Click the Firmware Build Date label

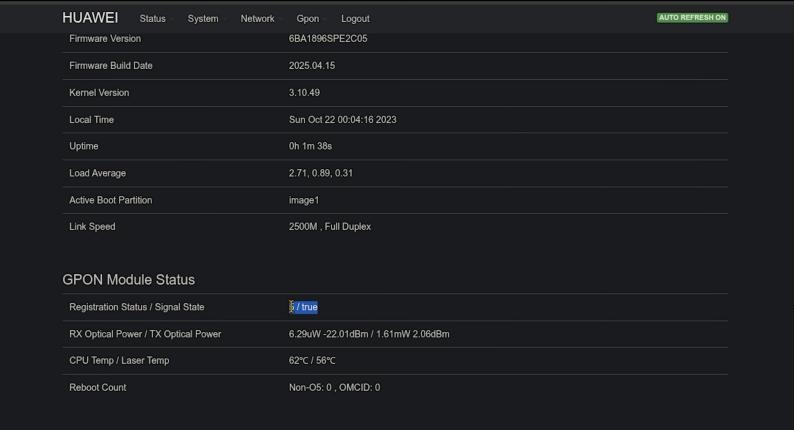[111, 66]
